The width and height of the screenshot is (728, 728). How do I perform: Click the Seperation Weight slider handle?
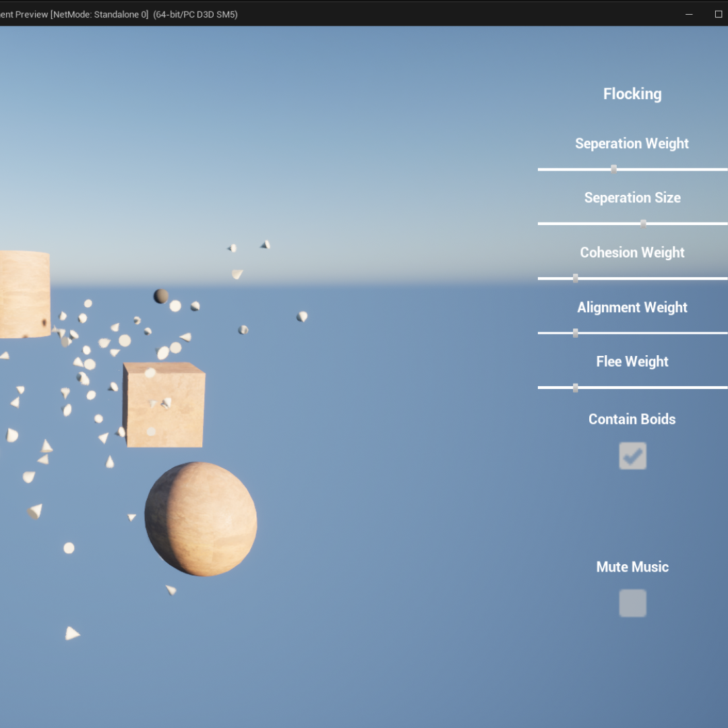[x=613, y=169]
